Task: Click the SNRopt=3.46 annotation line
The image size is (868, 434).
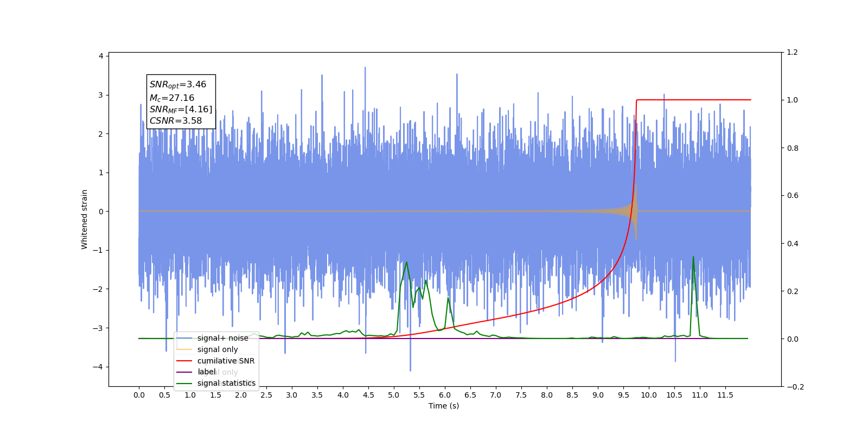Action: pos(178,85)
